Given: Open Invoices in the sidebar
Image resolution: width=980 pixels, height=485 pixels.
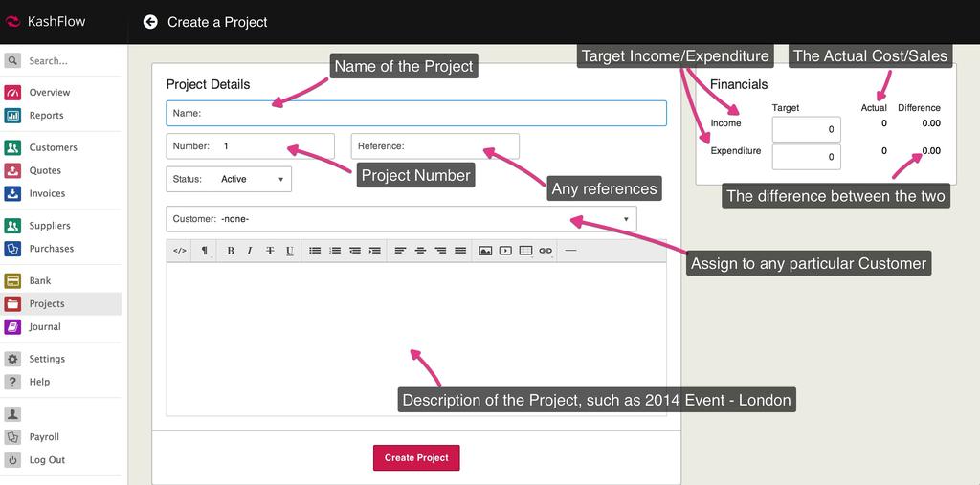Looking at the screenshot, I should 47,193.
